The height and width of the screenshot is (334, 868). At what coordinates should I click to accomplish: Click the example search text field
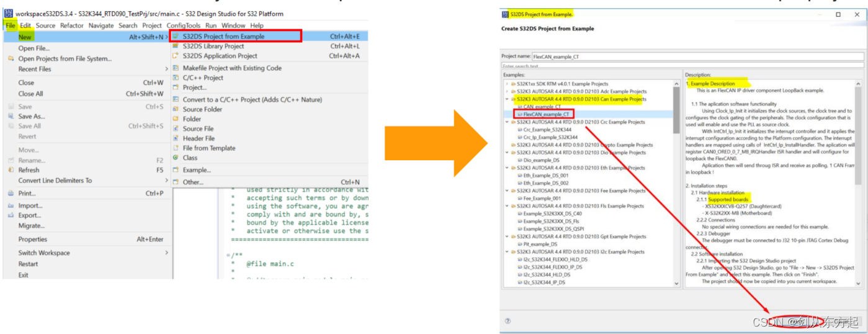point(682,65)
